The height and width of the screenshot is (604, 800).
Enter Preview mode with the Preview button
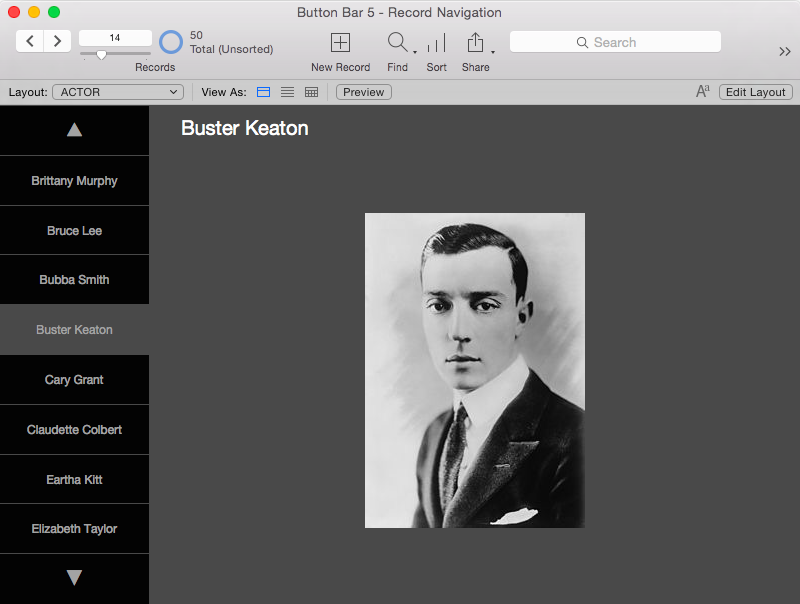pyautogui.click(x=363, y=91)
